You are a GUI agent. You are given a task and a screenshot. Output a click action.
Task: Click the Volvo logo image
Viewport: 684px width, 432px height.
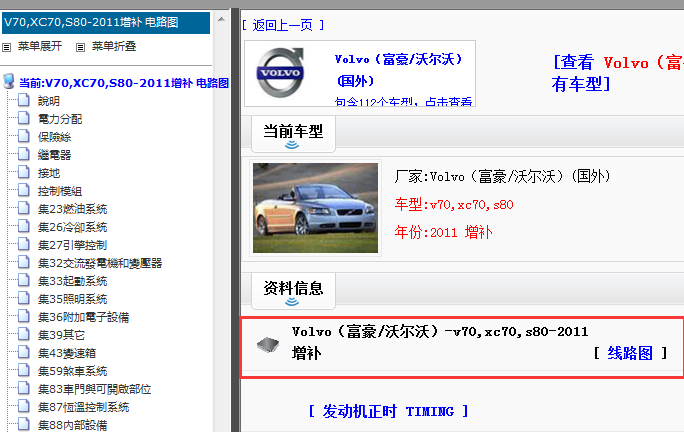pyautogui.click(x=280, y=72)
